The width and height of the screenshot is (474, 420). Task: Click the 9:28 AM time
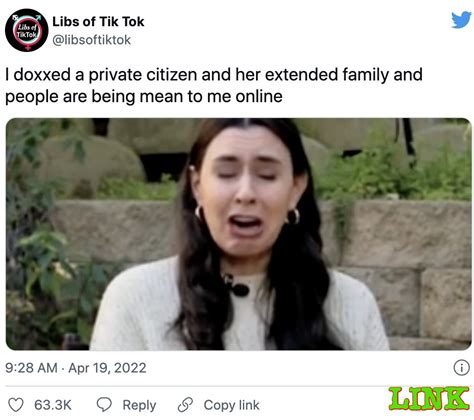[x=31, y=368]
